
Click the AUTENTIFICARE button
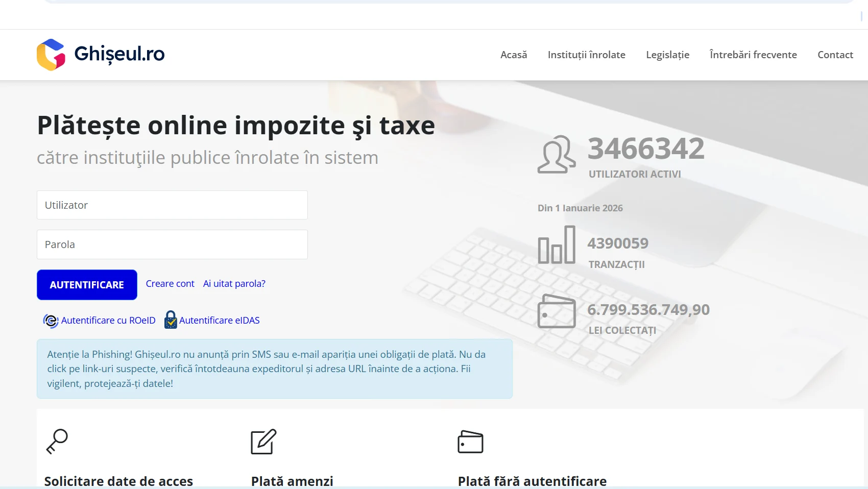(87, 285)
